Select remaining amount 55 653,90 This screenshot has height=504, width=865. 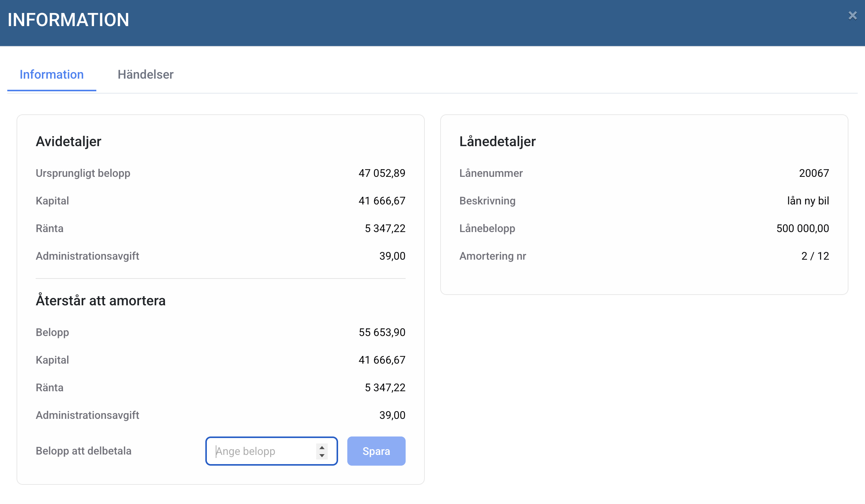[x=382, y=333]
